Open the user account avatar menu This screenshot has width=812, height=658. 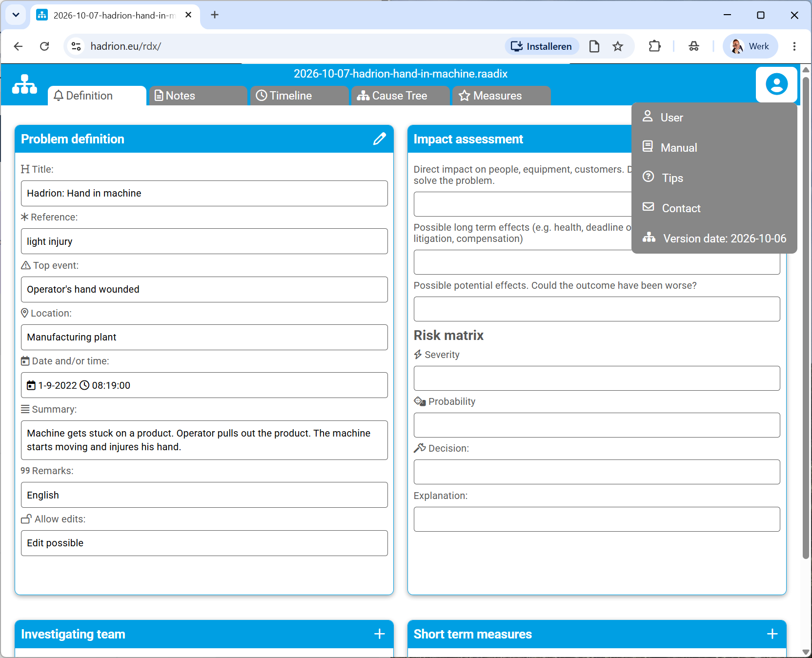[776, 84]
